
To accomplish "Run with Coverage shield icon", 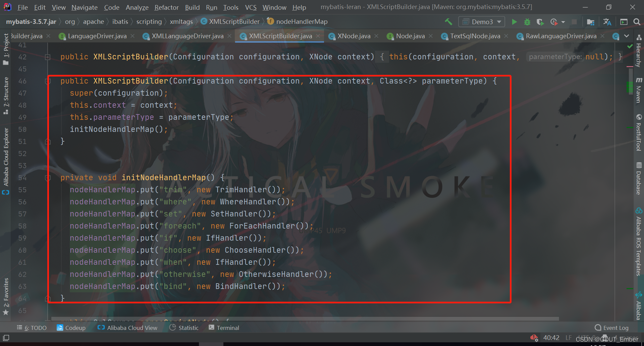I will coord(540,22).
